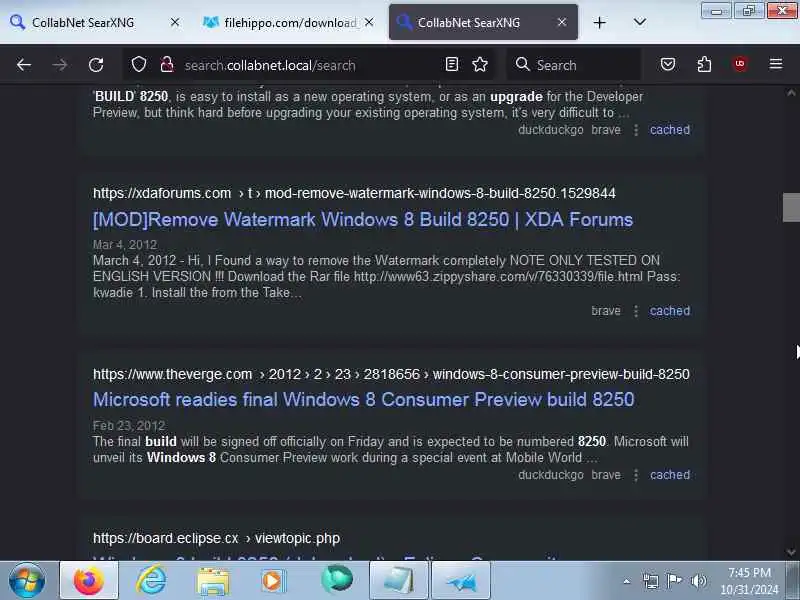Open the tracking protection shield icon
Screen dimensions: 800x600
coord(139,64)
